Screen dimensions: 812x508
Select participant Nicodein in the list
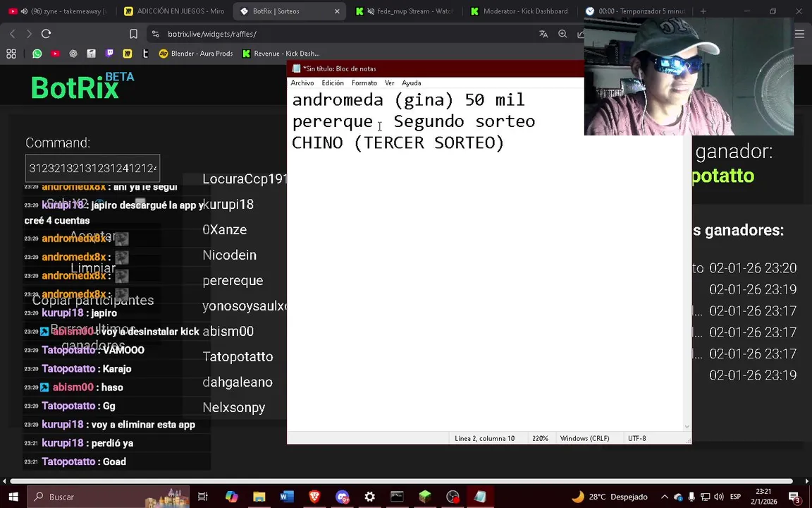point(229,255)
